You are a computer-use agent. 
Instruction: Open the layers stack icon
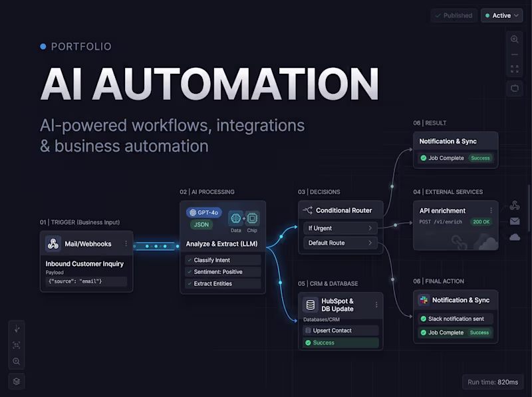(x=16, y=382)
